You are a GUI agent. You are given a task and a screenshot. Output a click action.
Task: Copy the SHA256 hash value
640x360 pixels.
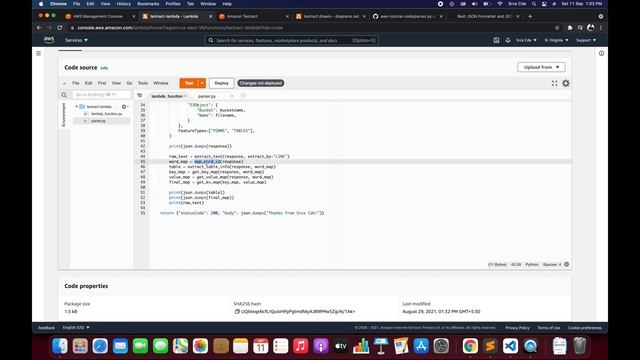(x=237, y=311)
